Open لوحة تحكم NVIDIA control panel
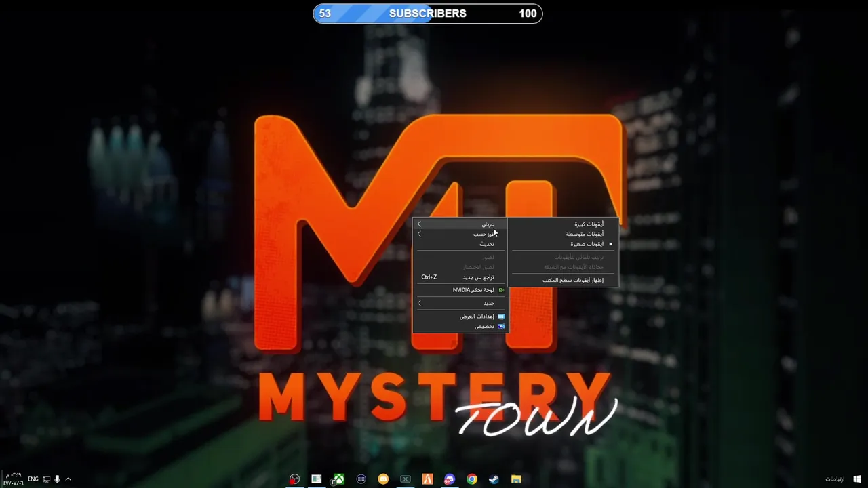The height and width of the screenshot is (488, 868). tap(460, 290)
